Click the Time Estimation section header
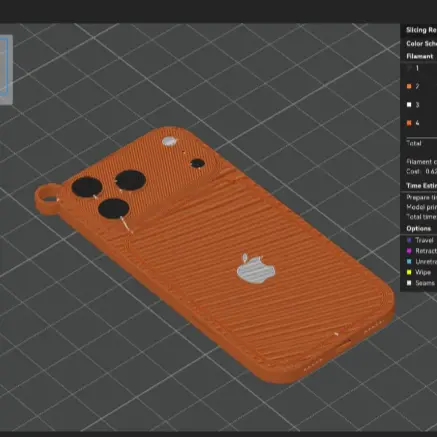The image size is (437, 437). coord(421,186)
